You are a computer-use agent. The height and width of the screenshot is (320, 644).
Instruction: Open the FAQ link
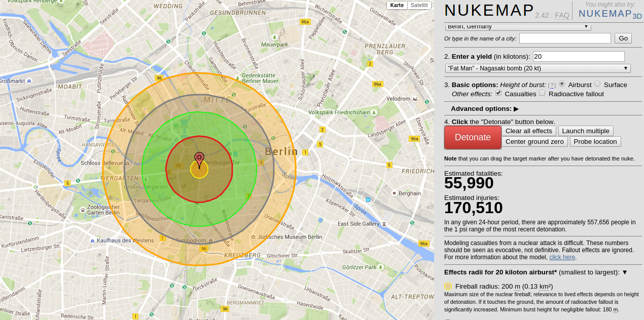click(561, 15)
